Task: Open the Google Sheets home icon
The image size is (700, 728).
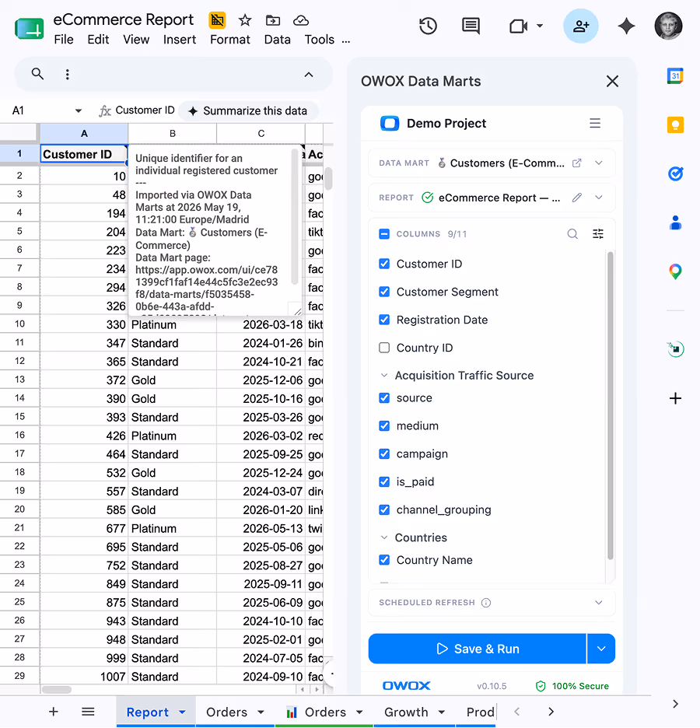Action: pyautogui.click(x=30, y=29)
